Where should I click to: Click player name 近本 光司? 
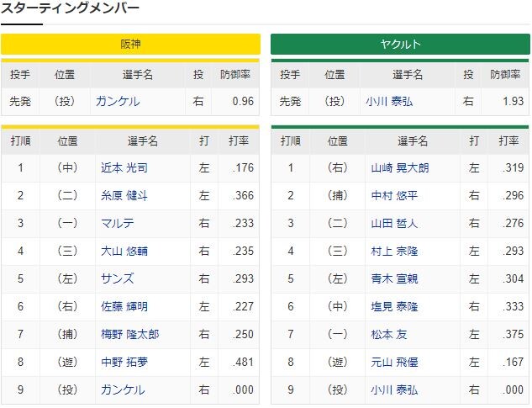point(124,167)
